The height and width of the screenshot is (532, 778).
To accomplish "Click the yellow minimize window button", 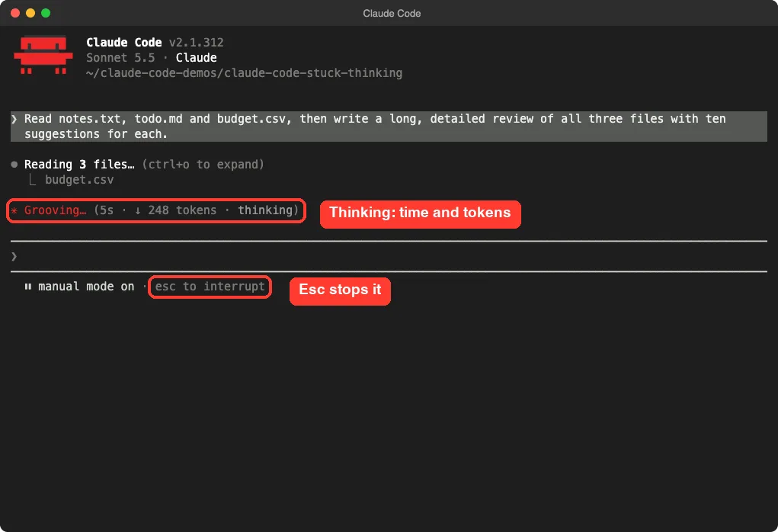I will point(30,13).
